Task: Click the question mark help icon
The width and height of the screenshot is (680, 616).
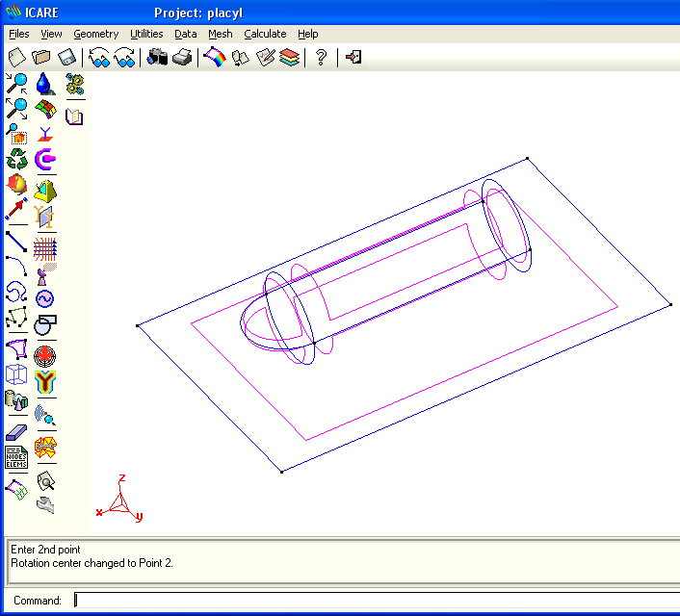Action: click(x=321, y=57)
